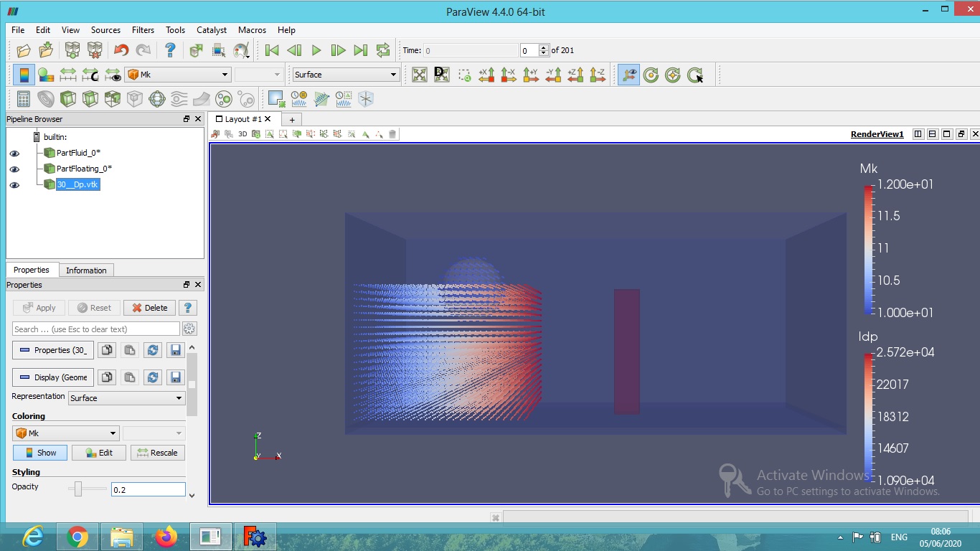Screen dimensions: 980x551
Task: Open the Filters menu
Action: coord(143,30)
